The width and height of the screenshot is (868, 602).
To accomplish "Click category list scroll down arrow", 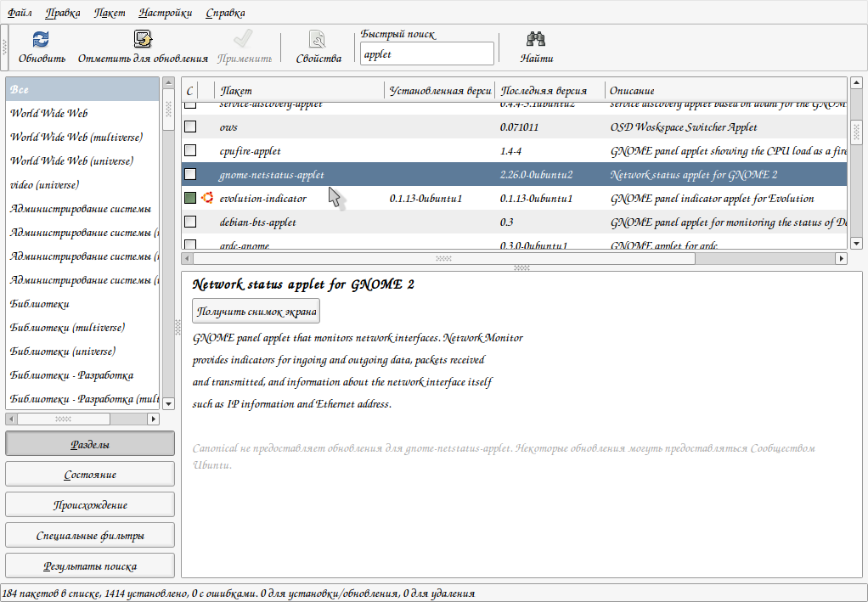I will click(169, 404).
